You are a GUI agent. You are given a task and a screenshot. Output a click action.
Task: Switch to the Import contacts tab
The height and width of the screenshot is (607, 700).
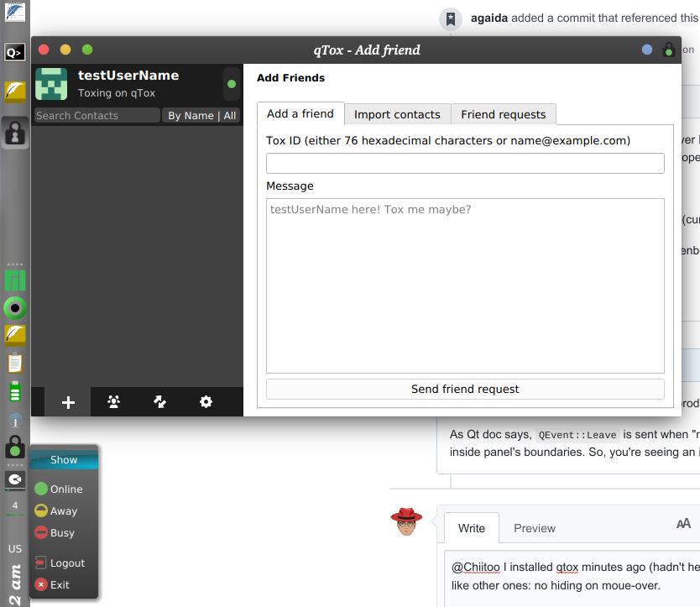click(397, 113)
